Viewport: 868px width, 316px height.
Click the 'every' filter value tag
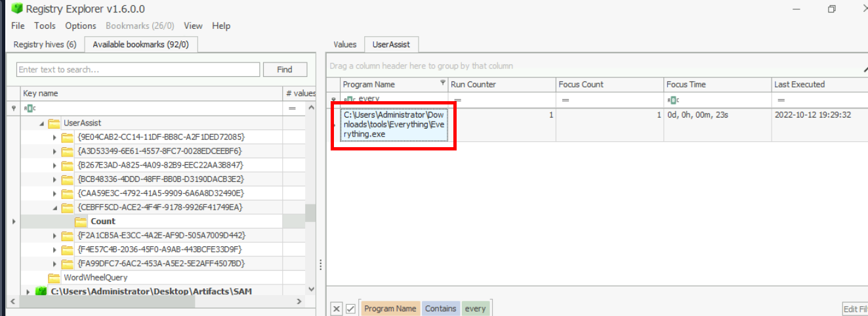(475, 308)
